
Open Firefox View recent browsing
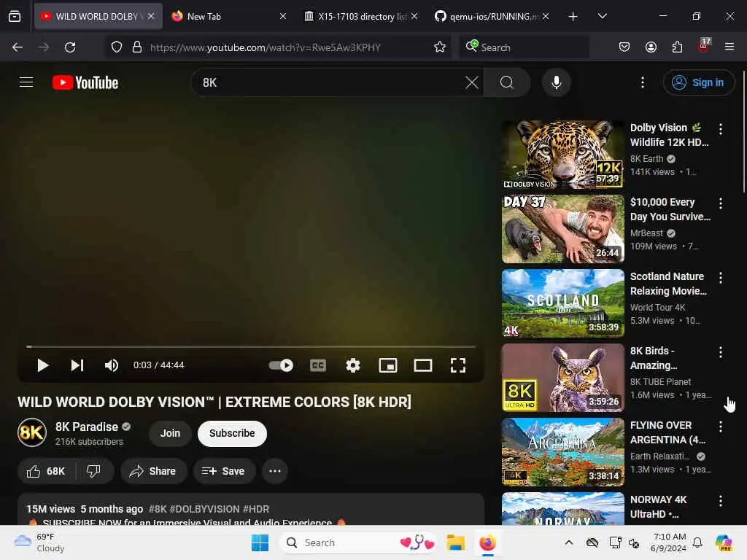[x=15, y=16]
